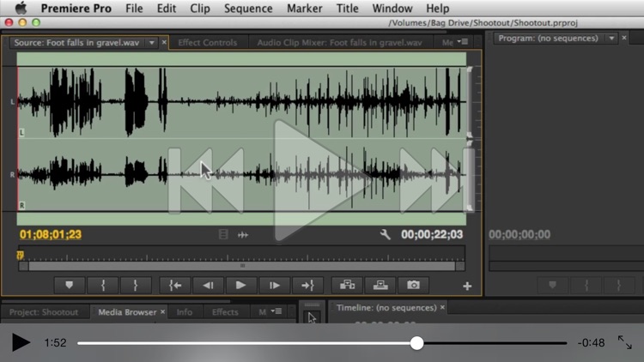
Task: Select the Media Browser tab
Action: pyautogui.click(x=127, y=312)
